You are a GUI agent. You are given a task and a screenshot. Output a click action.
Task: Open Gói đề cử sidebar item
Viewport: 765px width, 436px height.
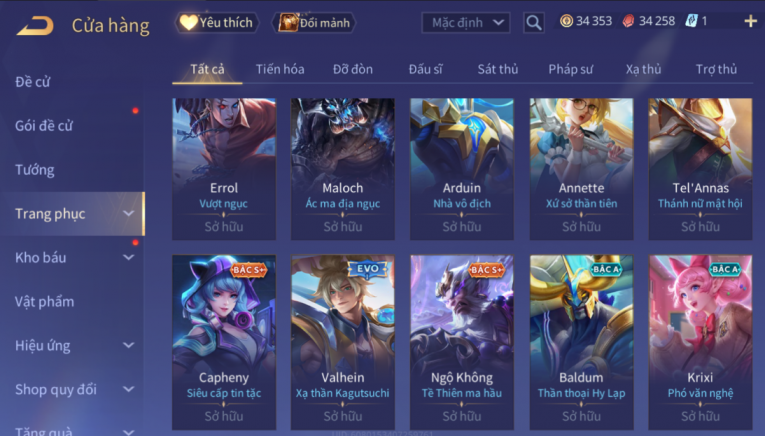44,126
